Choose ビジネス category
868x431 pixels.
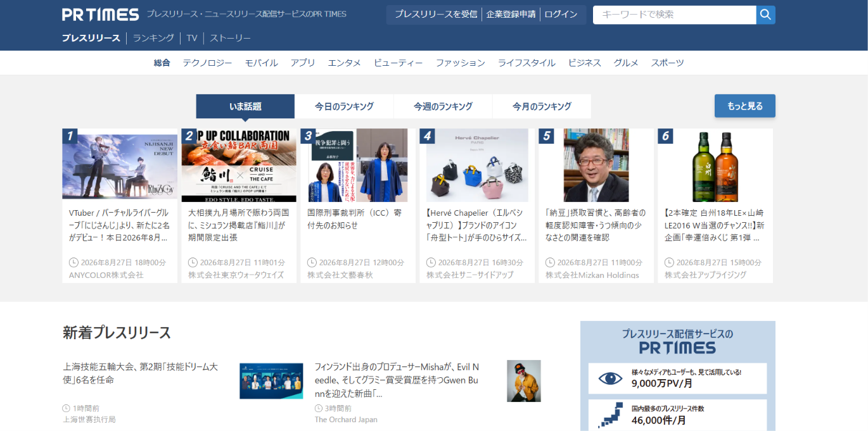coord(584,63)
